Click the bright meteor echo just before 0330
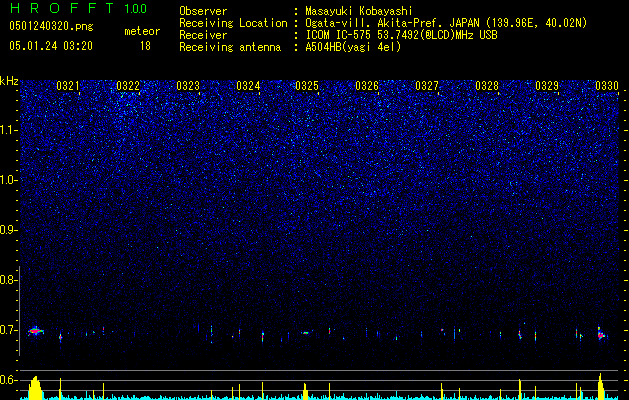Image resolution: width=629 pixels, height=400 pixels. tap(601, 334)
